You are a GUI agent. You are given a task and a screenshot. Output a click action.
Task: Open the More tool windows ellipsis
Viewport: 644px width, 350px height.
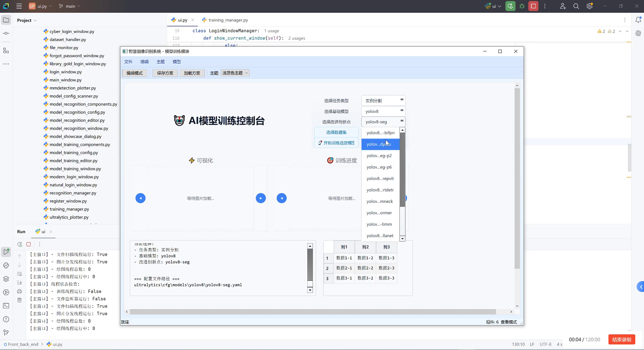pos(6,64)
